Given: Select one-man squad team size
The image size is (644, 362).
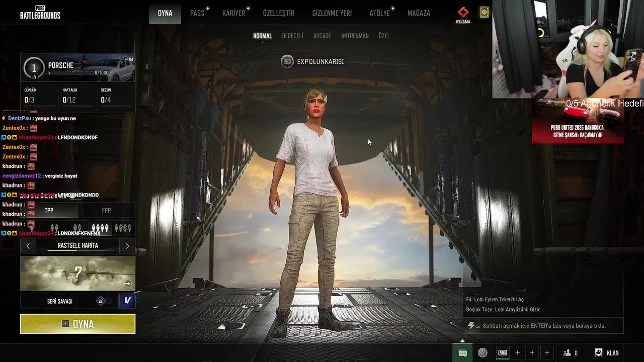Looking at the screenshot, I should pyautogui.click(x=123, y=228).
